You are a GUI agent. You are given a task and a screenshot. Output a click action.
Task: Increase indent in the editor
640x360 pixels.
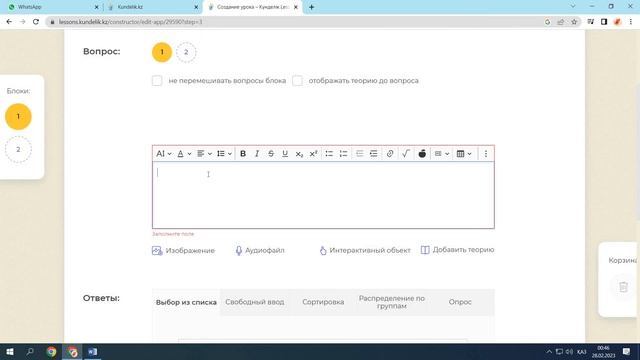[373, 154]
